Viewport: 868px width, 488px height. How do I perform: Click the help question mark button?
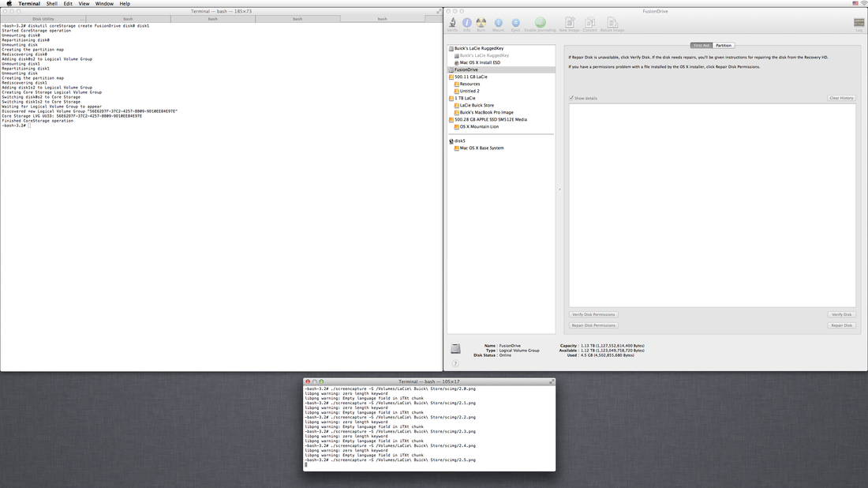pyautogui.click(x=455, y=363)
